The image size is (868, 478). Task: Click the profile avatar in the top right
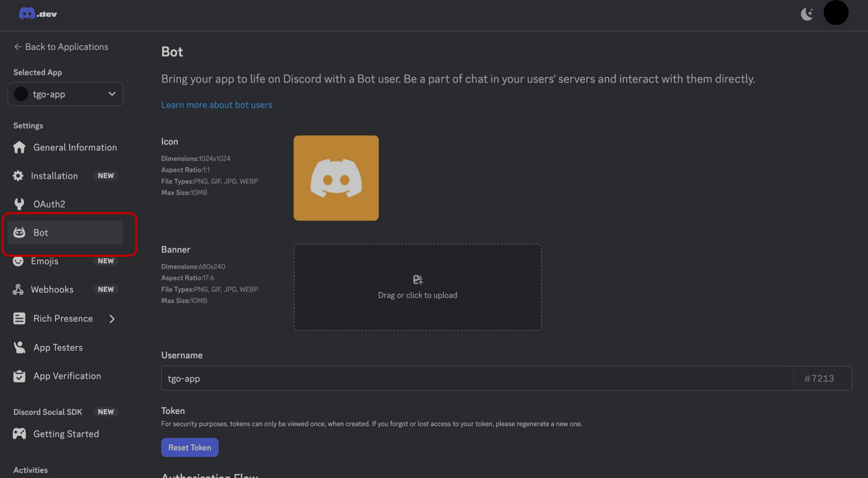pyautogui.click(x=836, y=13)
